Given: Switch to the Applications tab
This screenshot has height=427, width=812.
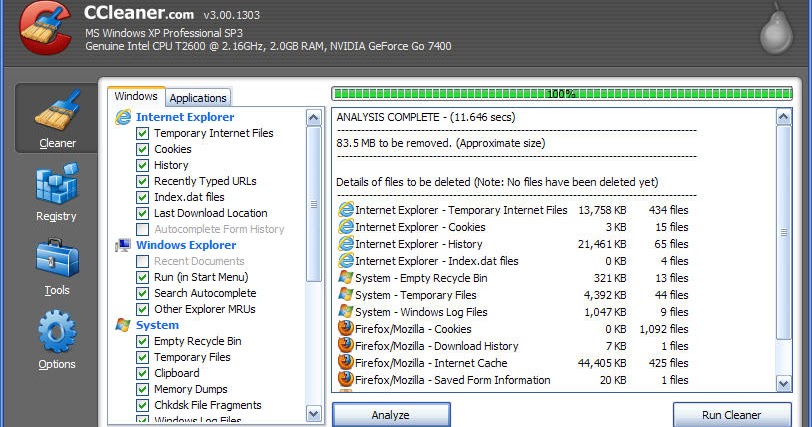Looking at the screenshot, I should pyautogui.click(x=198, y=98).
